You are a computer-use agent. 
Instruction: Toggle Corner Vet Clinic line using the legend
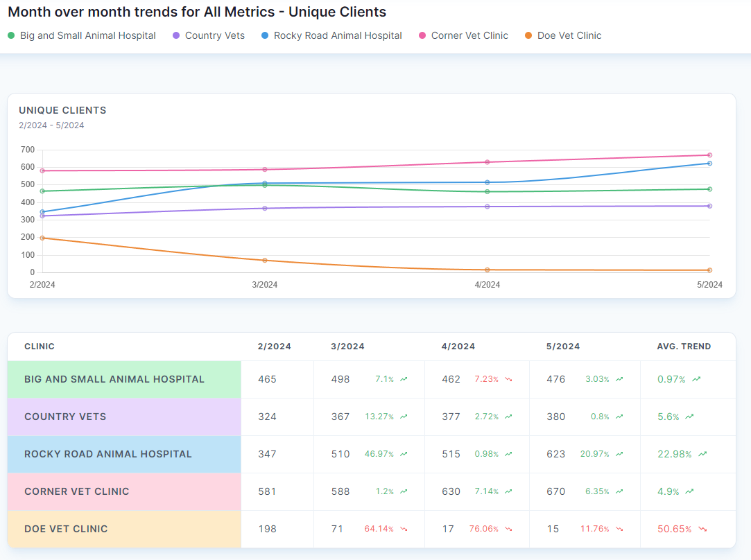pos(463,35)
